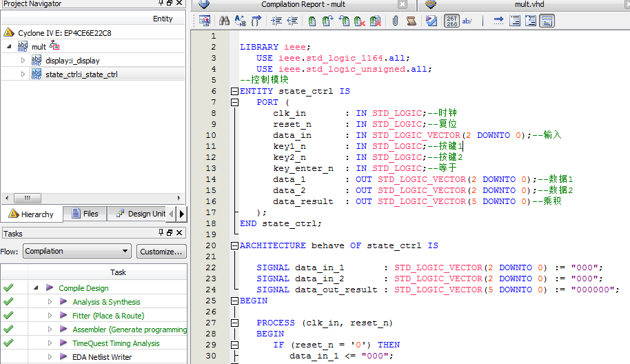Click the paperclip icon in editor toolbar
Screen dimensions: 630x364
point(395,21)
